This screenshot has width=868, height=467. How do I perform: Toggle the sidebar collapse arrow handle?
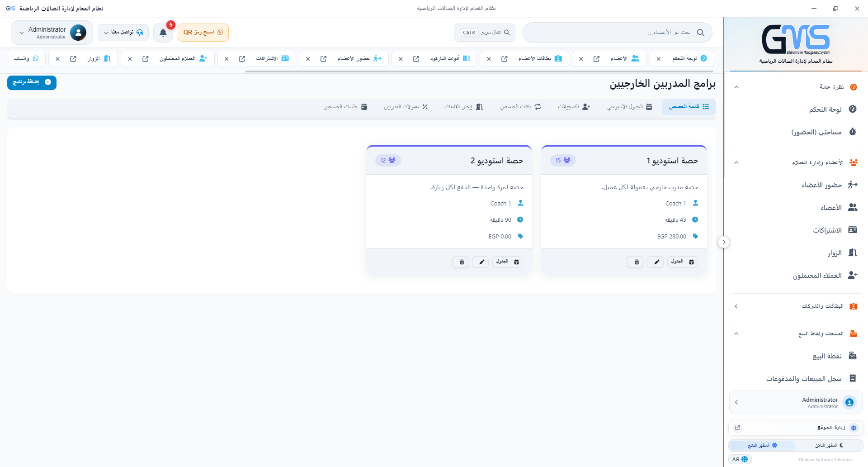coord(724,242)
